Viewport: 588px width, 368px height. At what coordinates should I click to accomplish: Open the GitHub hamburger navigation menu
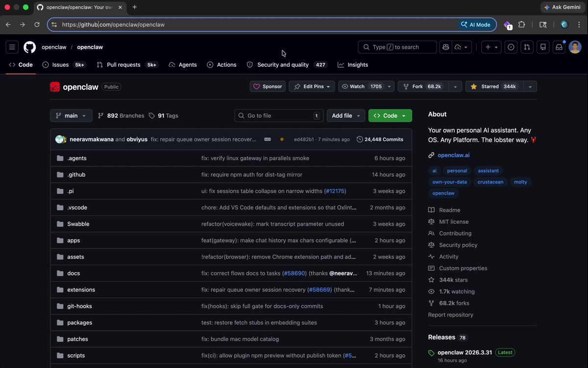12,47
